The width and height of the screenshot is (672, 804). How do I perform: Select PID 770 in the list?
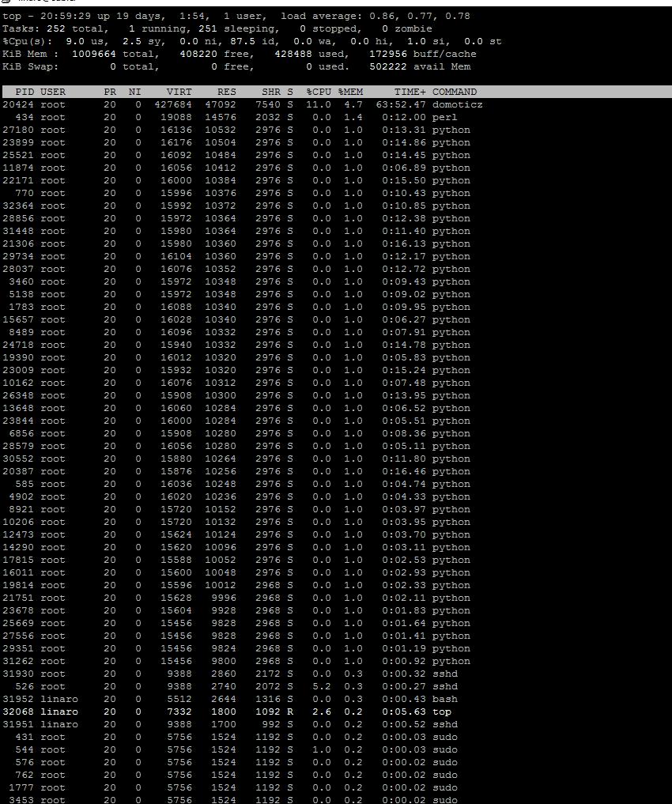[25, 194]
